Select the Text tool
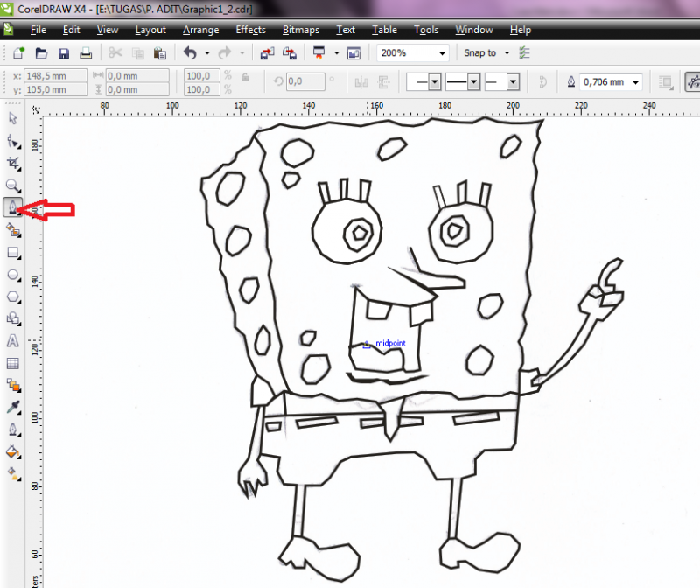Screen dimensions: 700x588 coord(13,341)
